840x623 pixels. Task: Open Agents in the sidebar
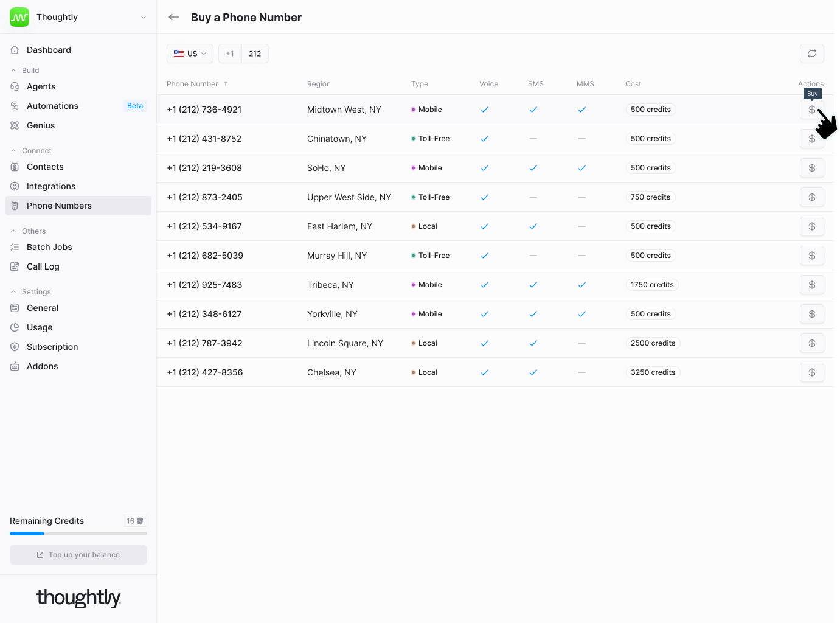click(x=41, y=86)
